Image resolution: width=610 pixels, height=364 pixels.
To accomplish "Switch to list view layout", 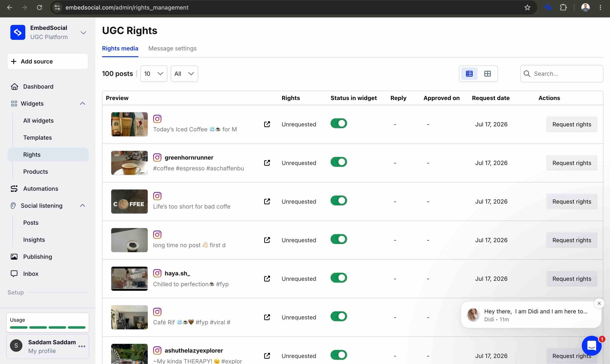I will [469, 74].
